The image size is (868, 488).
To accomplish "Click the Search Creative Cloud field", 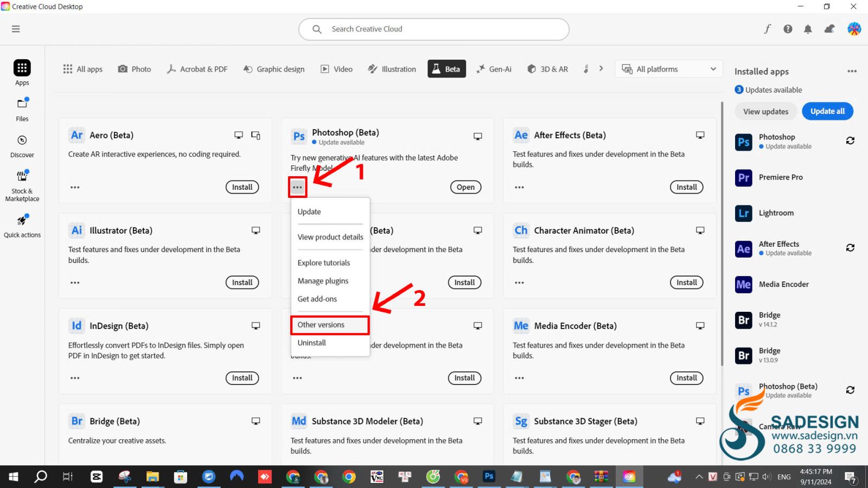I will point(433,29).
